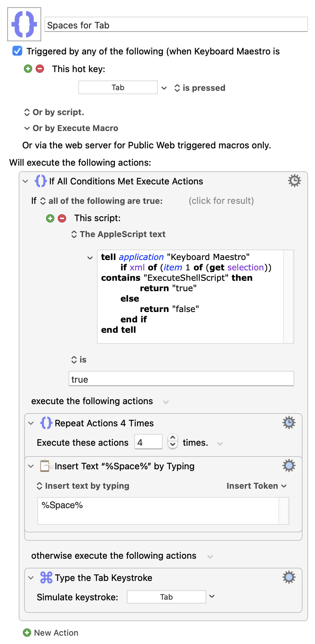Collapse the Repeat Actions 4 Times action
This screenshot has height=644, width=315.
pos(31,423)
